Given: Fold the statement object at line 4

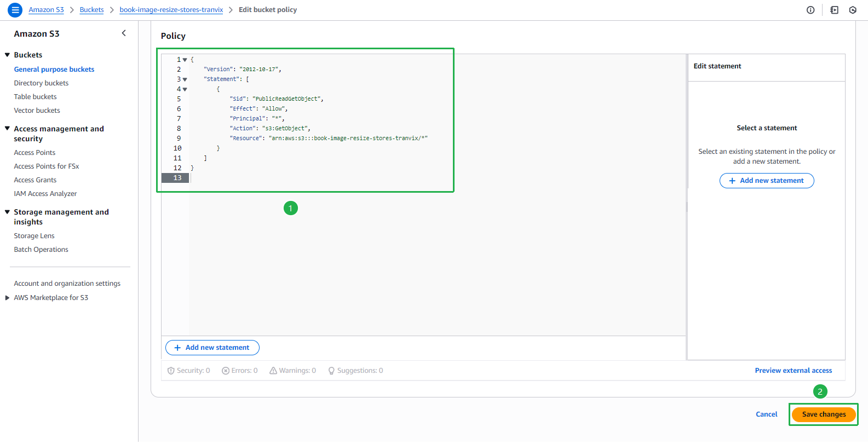Looking at the screenshot, I should [x=185, y=89].
